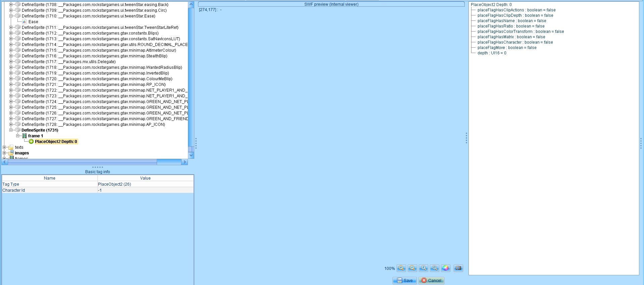Select DefineSprite 1727 GREEN_AND_FRIEND row

(105, 119)
